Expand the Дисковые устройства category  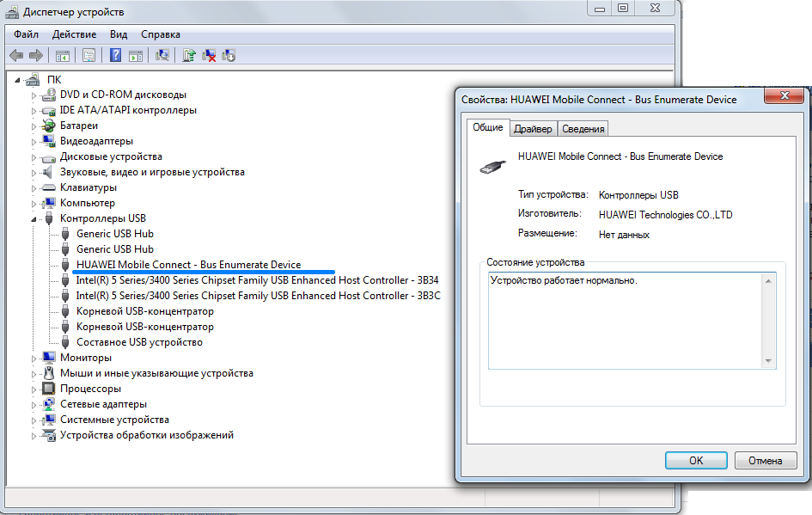pyautogui.click(x=34, y=157)
